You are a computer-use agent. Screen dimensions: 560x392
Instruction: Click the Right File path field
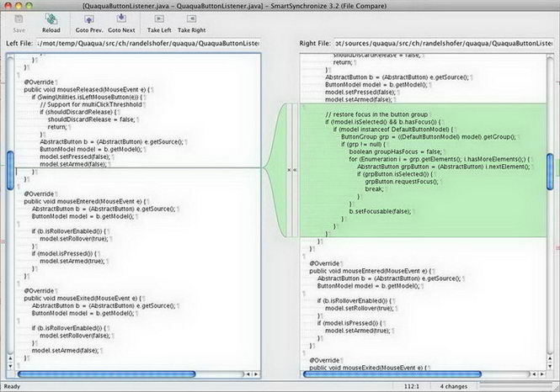click(438, 43)
